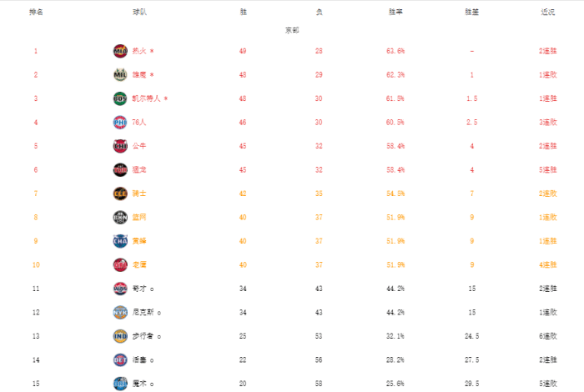Click the 奇才 team name link
584x392 pixels.
point(138,289)
